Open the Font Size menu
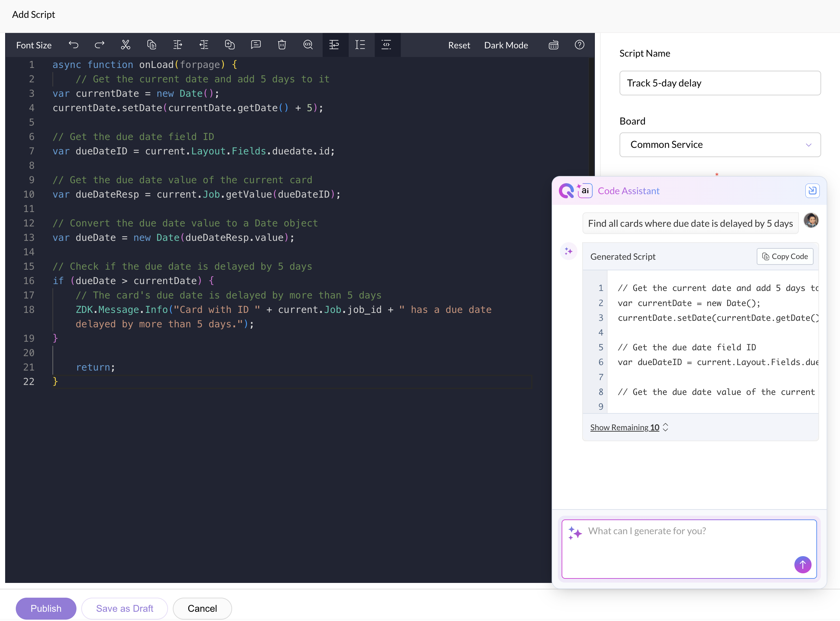 tap(34, 45)
